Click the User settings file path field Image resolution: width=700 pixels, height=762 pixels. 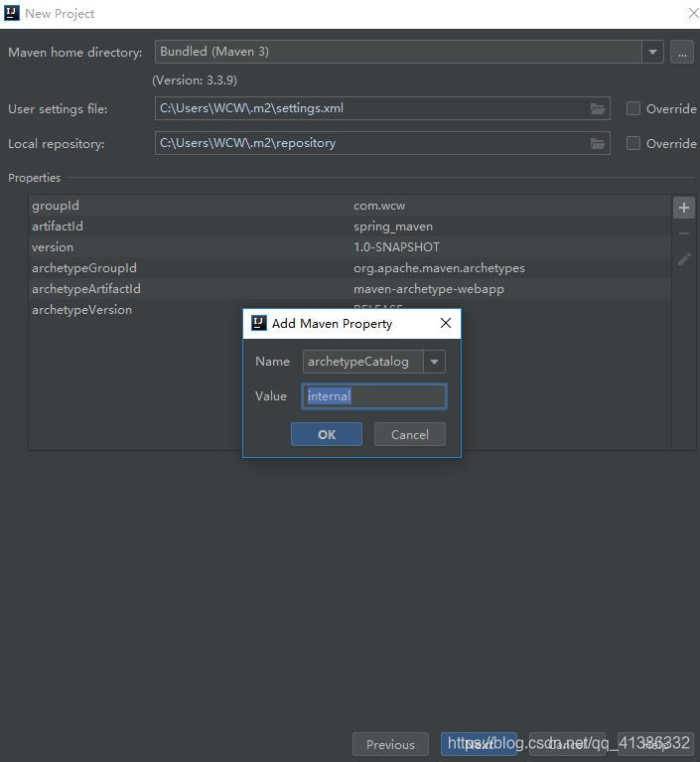382,108
